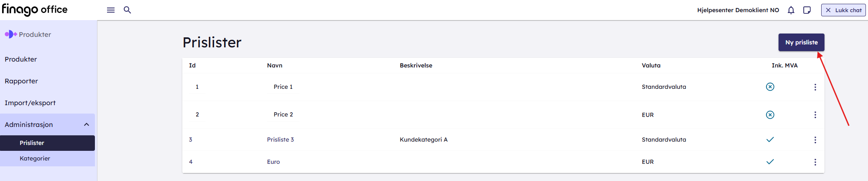868x181 pixels.
Task: Click the search magnifier icon
Action: (x=128, y=10)
